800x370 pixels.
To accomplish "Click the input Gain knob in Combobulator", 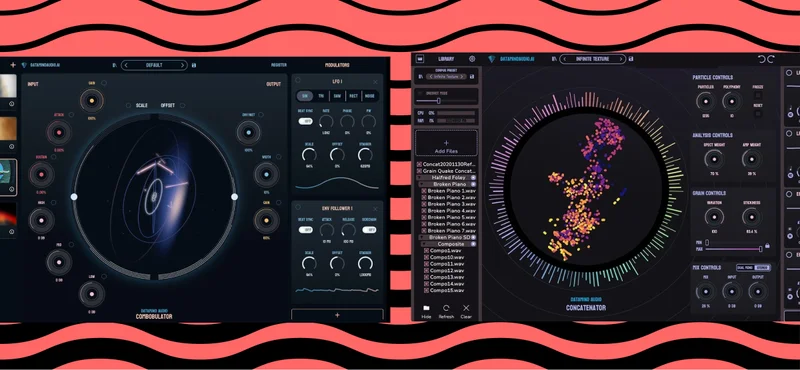I will (92, 101).
